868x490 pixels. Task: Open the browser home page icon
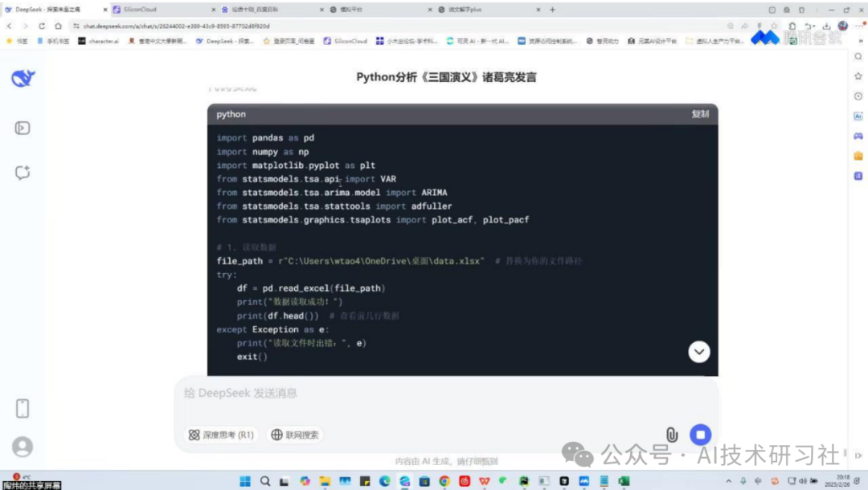click(x=58, y=26)
